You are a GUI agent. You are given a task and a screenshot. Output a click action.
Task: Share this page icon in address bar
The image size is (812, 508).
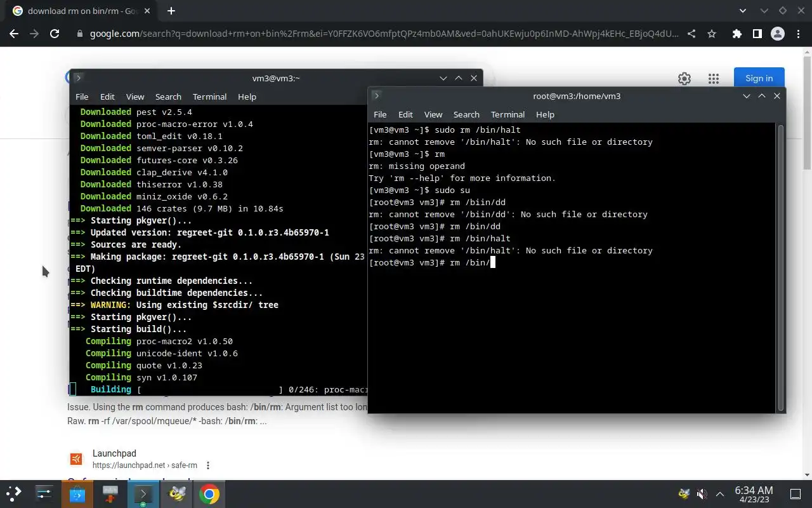coord(691,34)
